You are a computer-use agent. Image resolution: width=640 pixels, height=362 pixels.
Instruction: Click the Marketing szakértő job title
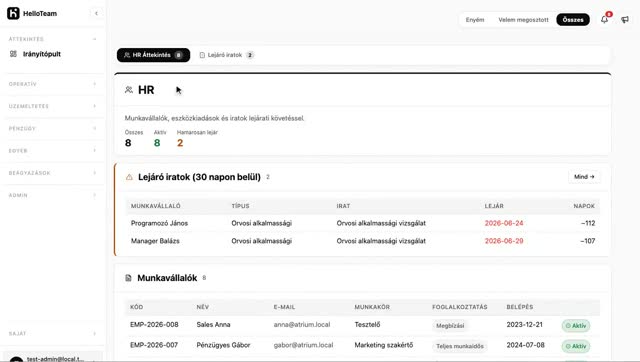(383, 345)
